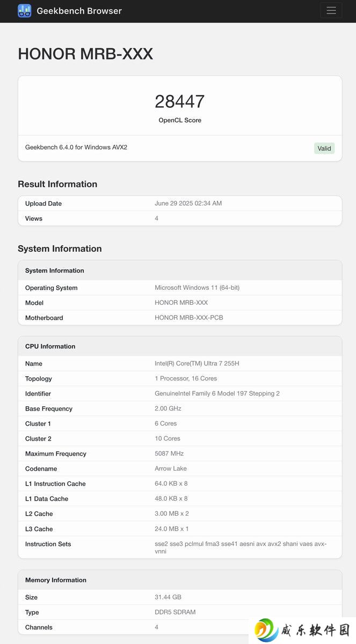Click the System Information section heading
This screenshot has width=356, height=644.
pos(60,248)
